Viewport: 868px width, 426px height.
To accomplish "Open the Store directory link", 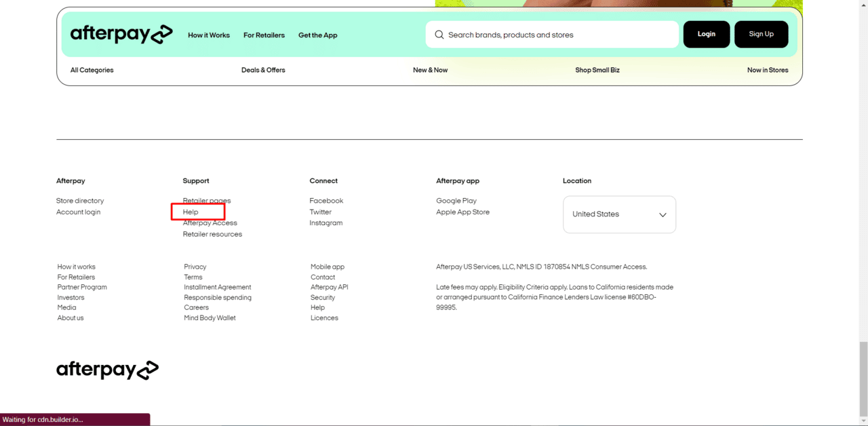I will click(x=80, y=201).
